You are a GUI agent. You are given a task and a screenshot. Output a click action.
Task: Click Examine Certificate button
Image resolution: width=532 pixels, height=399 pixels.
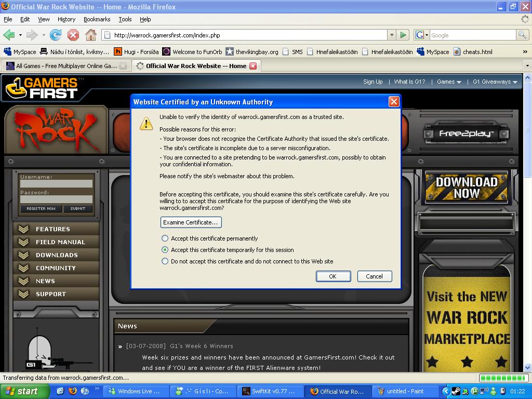tap(191, 222)
